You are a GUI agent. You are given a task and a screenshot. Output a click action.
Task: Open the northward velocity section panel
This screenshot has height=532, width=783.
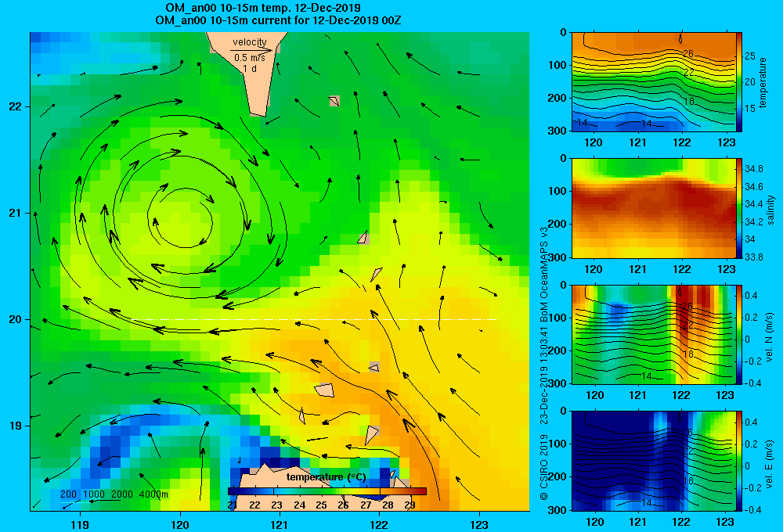pos(654,334)
